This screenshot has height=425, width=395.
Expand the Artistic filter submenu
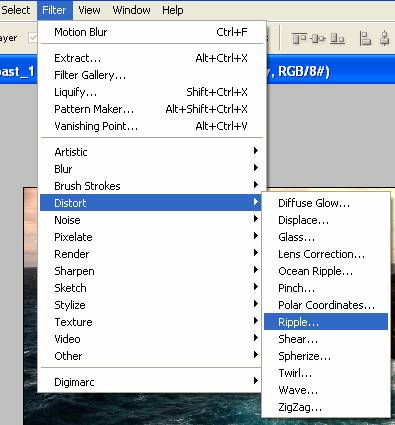[x=151, y=152]
